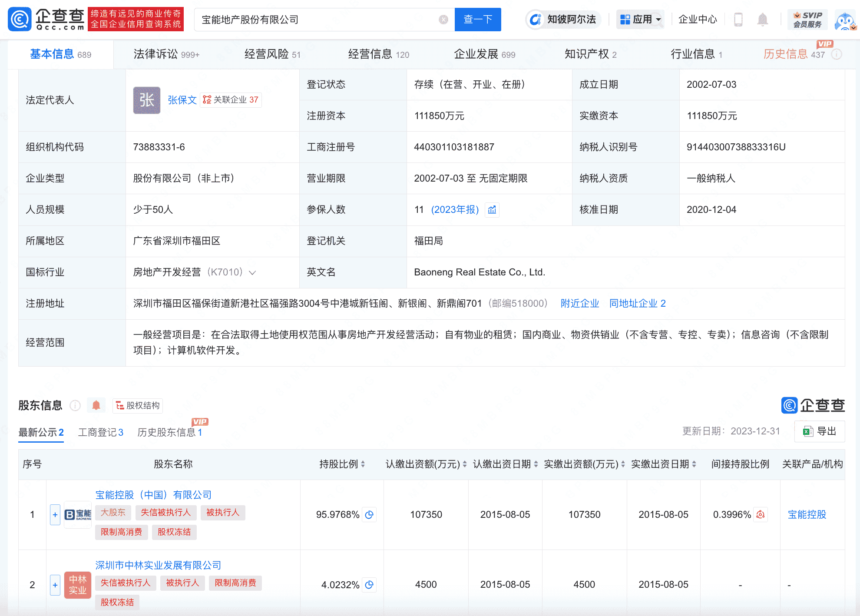Expand row for 宝能控股（中国）有限公司

[55, 515]
